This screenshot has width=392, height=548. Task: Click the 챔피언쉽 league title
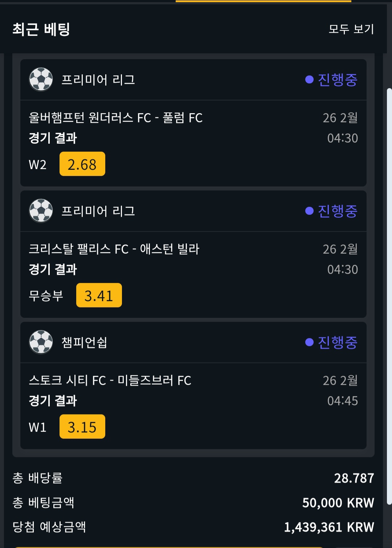coord(84,342)
